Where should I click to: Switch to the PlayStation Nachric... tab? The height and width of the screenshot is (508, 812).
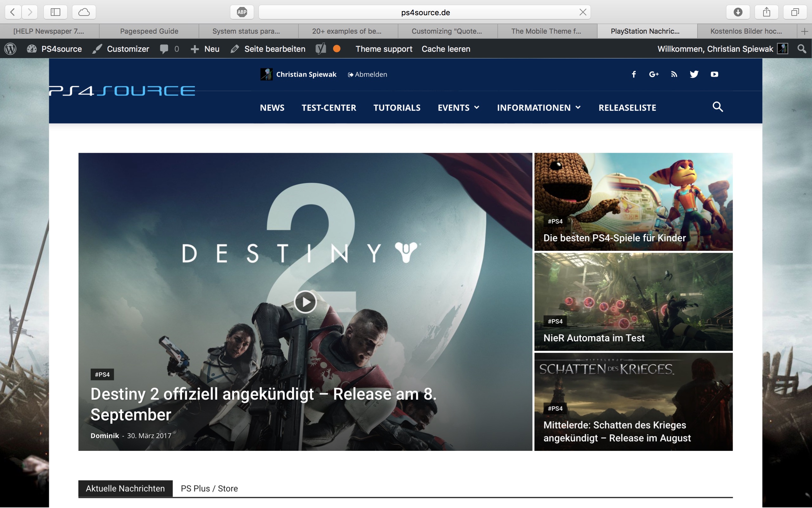click(x=647, y=31)
